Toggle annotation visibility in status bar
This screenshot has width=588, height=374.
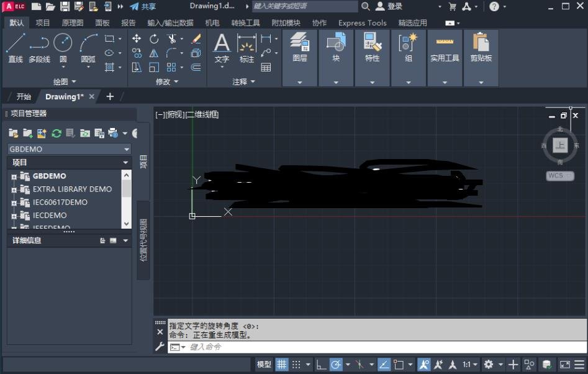coord(424,364)
